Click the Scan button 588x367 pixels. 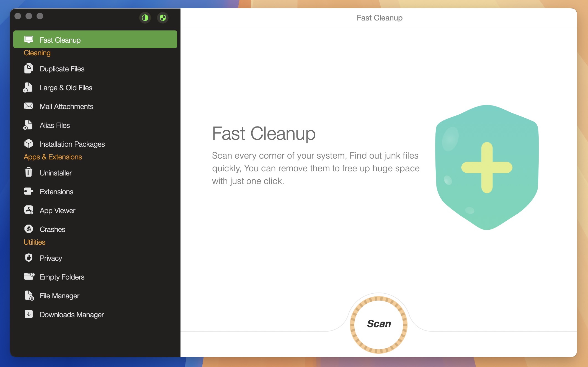pyautogui.click(x=379, y=323)
